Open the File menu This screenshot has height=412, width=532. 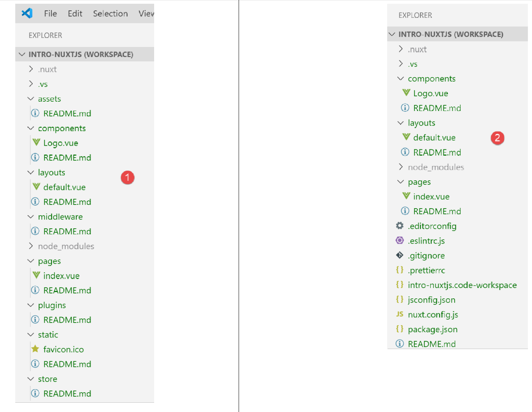point(50,14)
